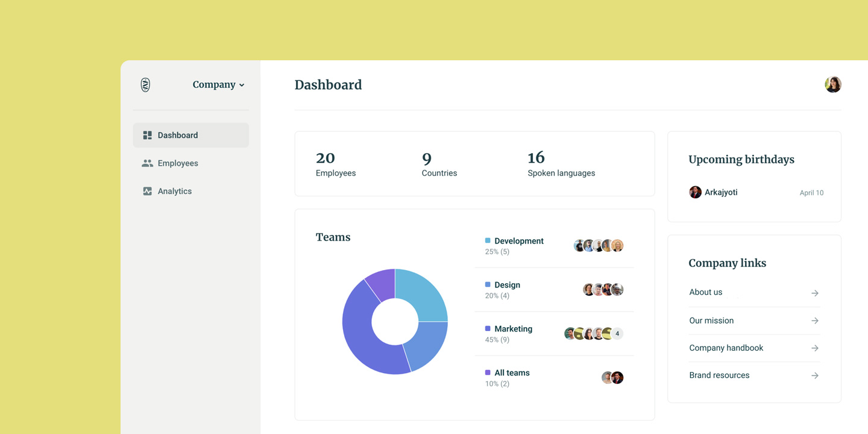The image size is (868, 434).
Task: Open the Our mission link
Action: point(711,321)
